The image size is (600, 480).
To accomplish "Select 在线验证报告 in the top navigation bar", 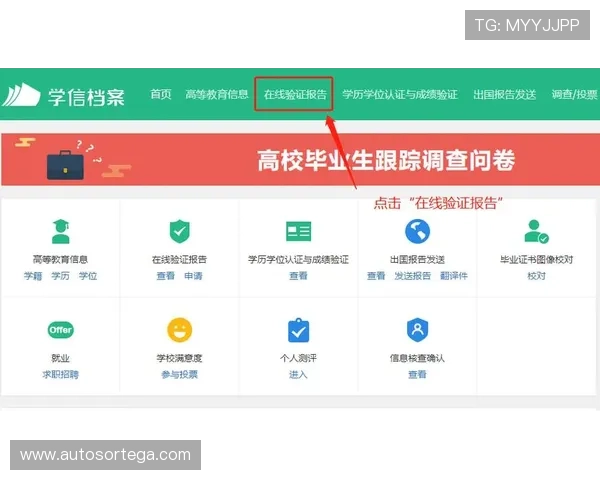I will (x=295, y=94).
